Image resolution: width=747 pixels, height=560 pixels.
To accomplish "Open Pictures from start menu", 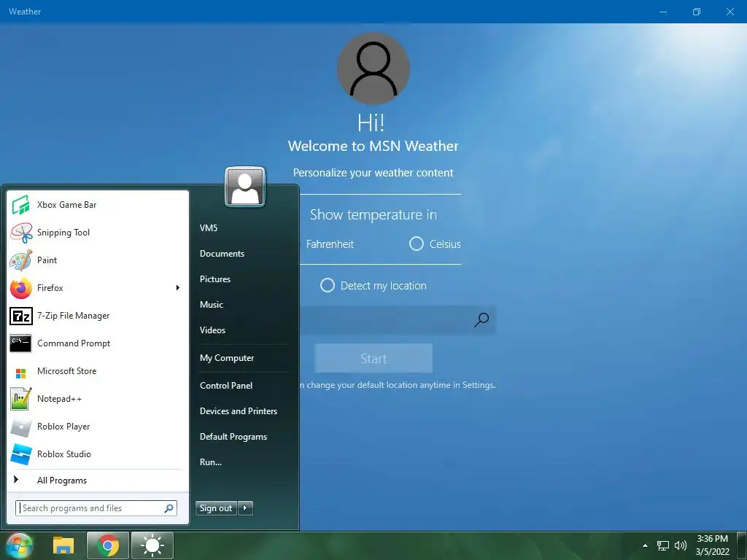I will 215,279.
